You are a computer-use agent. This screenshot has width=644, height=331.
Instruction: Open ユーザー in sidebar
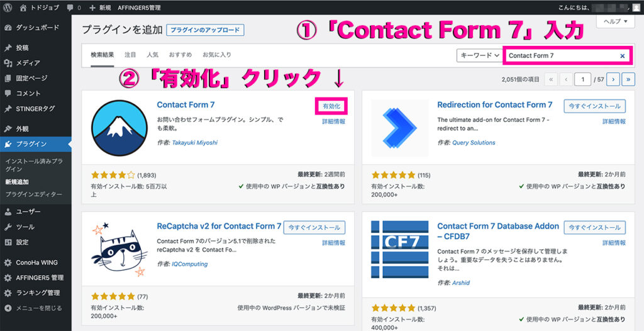click(36, 212)
